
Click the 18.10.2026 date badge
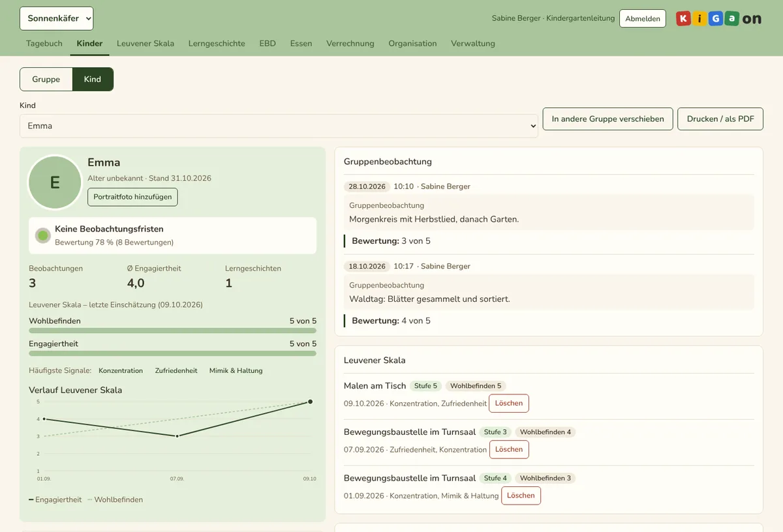click(x=367, y=266)
